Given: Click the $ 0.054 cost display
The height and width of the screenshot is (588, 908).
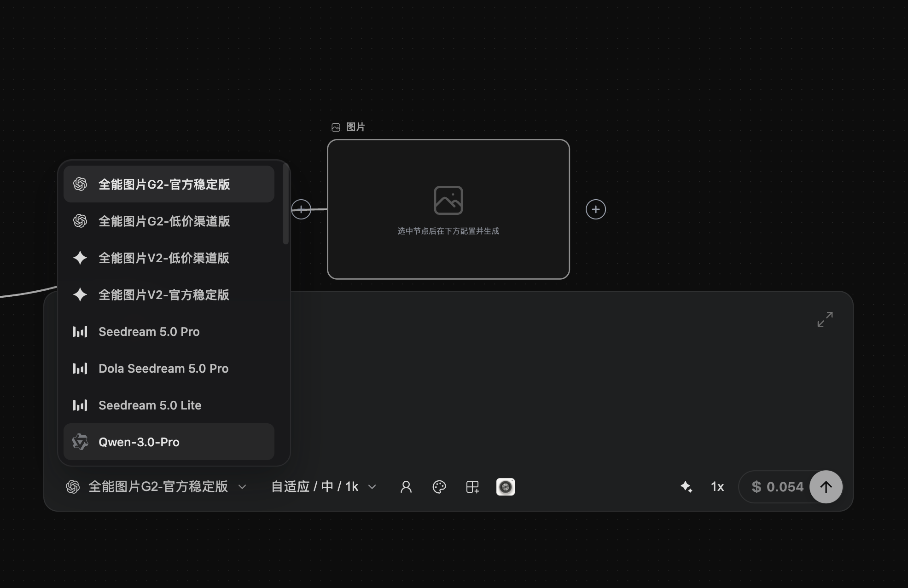Looking at the screenshot, I should pos(777,487).
